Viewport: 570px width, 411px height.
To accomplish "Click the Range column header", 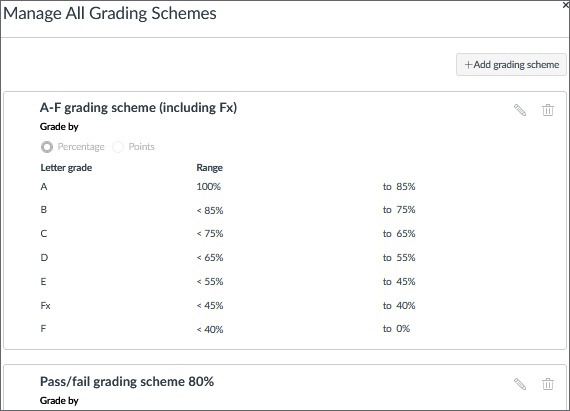I will click(210, 168).
